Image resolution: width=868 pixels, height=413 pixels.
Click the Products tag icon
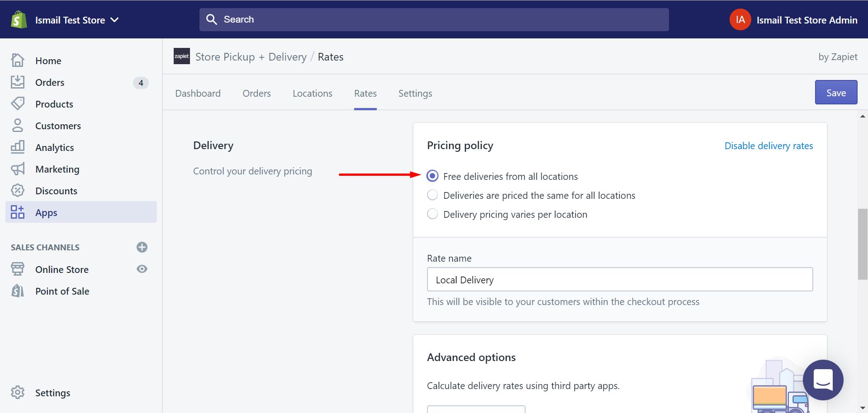(x=18, y=103)
